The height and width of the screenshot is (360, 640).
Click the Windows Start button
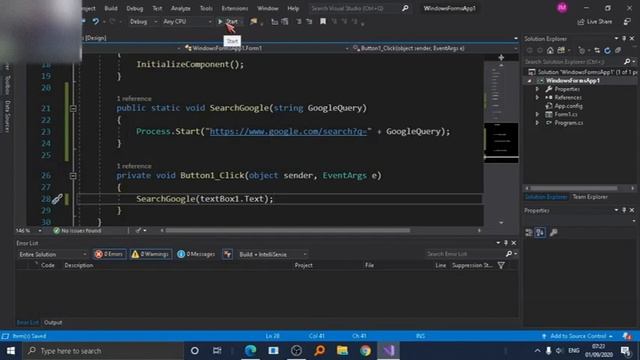[11, 351]
